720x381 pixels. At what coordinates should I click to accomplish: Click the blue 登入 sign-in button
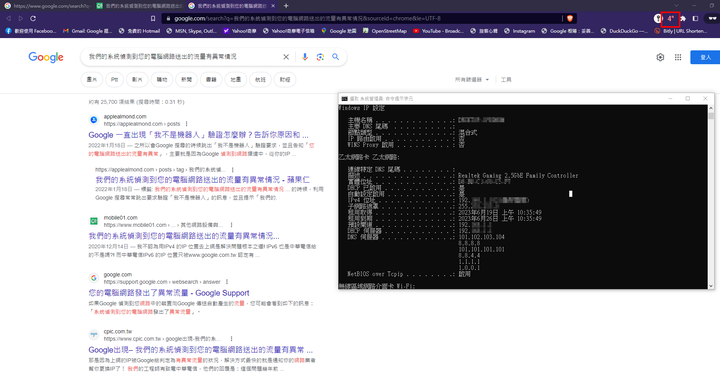tap(705, 57)
